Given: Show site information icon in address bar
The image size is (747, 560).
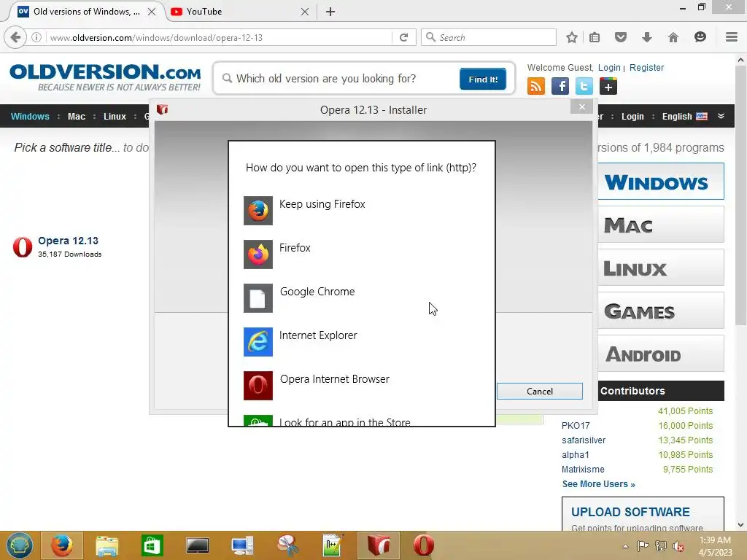Looking at the screenshot, I should click(36, 37).
